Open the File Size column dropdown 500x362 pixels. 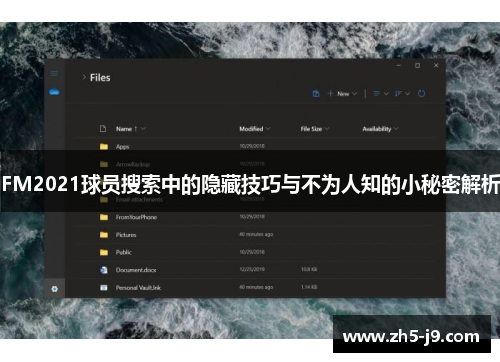[x=315, y=129]
